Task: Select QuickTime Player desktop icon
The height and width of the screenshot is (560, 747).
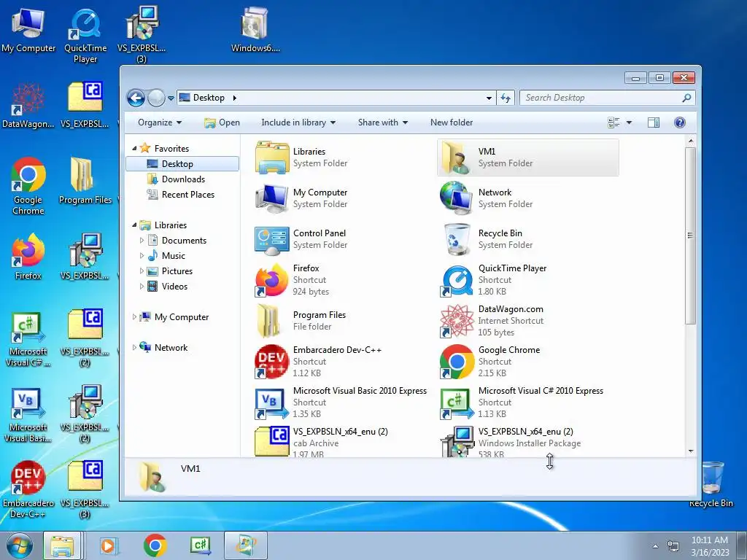Action: tap(85, 36)
